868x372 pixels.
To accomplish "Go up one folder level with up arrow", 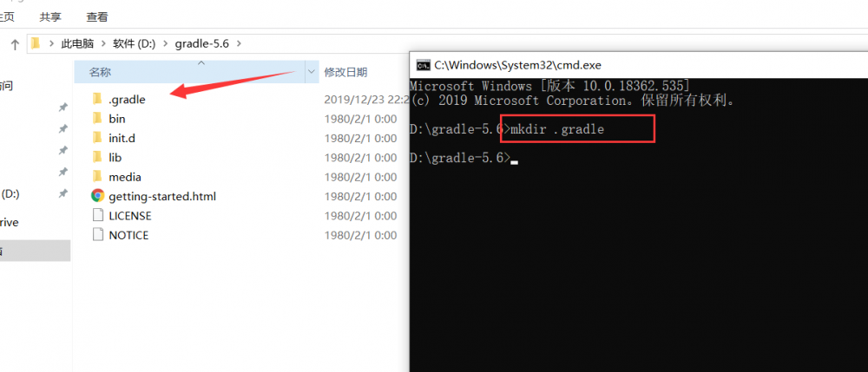I will pos(16,44).
